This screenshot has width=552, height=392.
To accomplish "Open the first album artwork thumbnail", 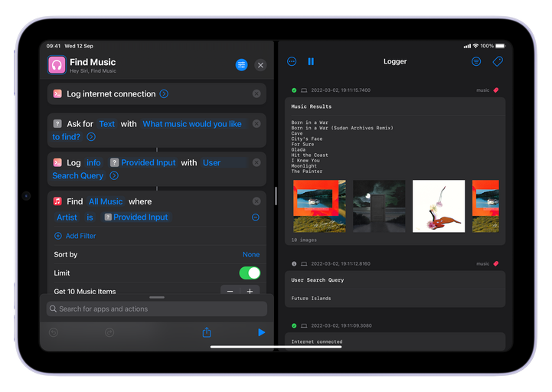I will (x=319, y=206).
